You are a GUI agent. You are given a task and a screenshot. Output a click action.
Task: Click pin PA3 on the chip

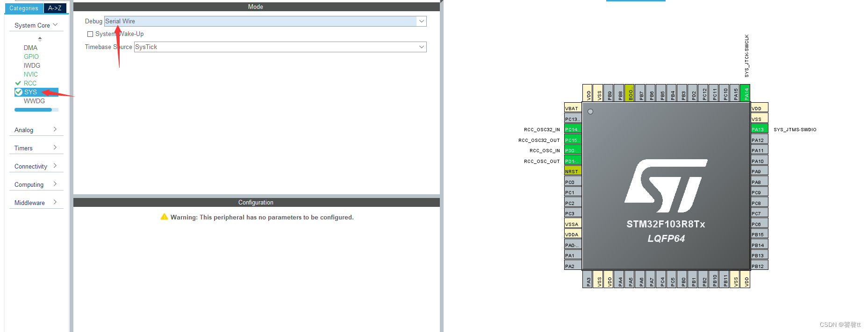point(588,280)
